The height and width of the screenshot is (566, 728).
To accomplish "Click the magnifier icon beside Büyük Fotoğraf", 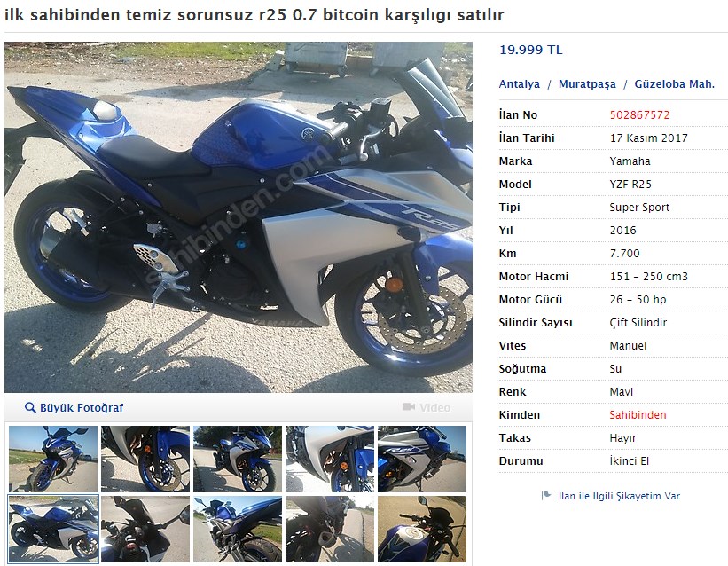I will tap(30, 407).
